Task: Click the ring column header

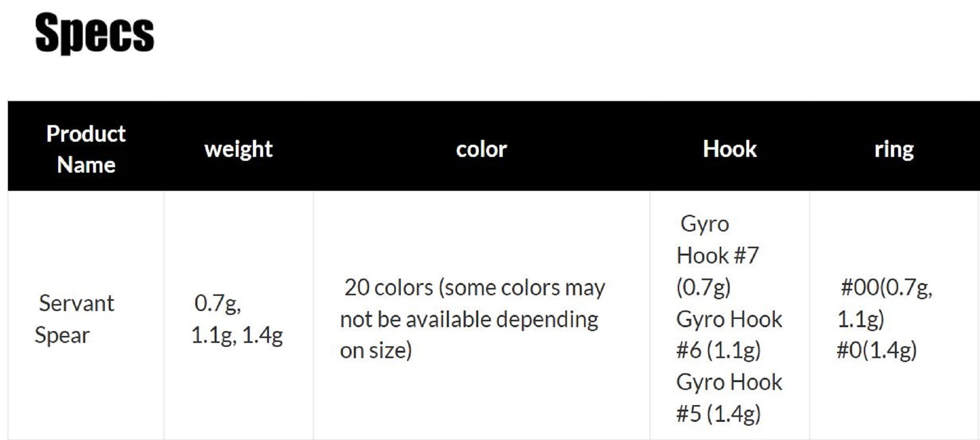Action: [x=894, y=149]
